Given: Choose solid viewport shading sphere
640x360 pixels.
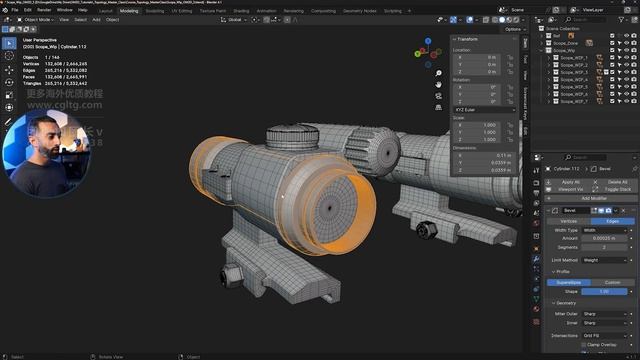Looking at the screenshot, I should [502, 20].
